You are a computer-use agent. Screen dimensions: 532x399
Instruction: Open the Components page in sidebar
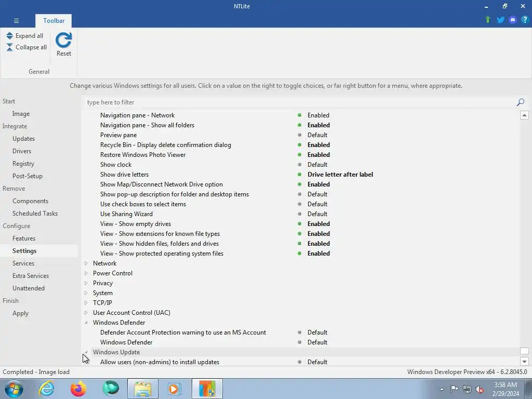click(x=30, y=201)
